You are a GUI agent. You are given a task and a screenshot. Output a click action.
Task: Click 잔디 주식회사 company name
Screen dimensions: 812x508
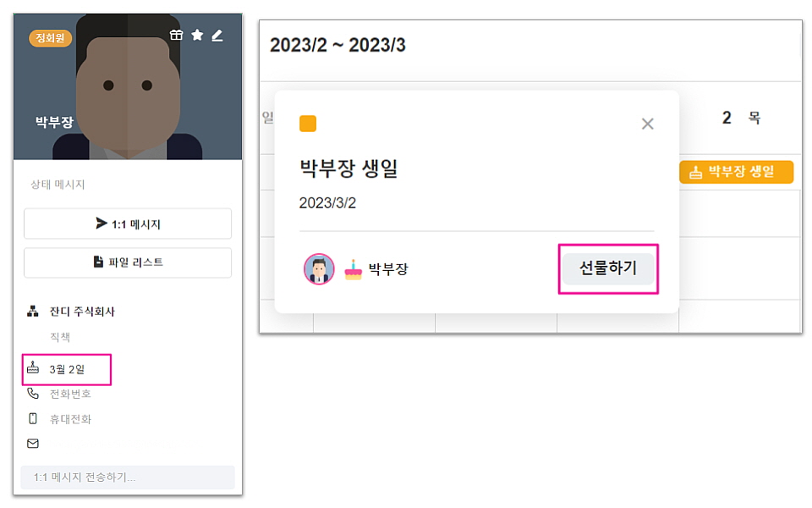(82, 312)
